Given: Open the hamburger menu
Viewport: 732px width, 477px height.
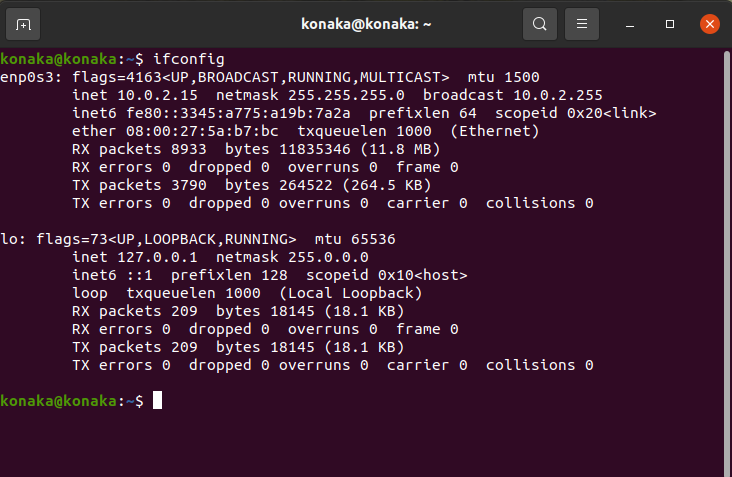Looking at the screenshot, I should pos(582,24).
